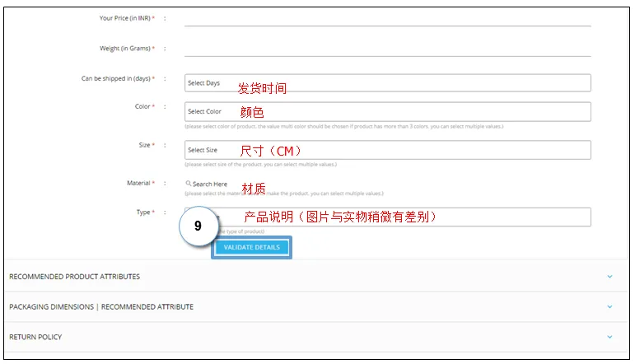Open the Type dropdown field
The image size is (635, 364).
388,217
